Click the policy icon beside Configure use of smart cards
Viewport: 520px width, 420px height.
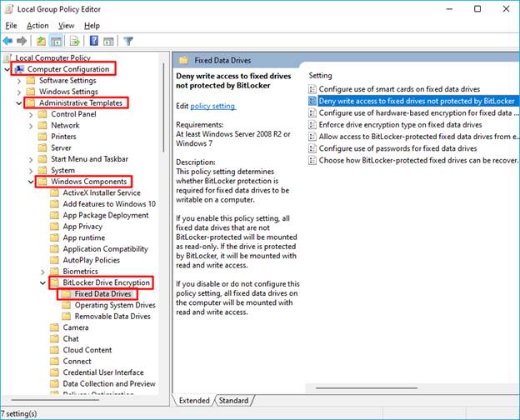[312, 89]
